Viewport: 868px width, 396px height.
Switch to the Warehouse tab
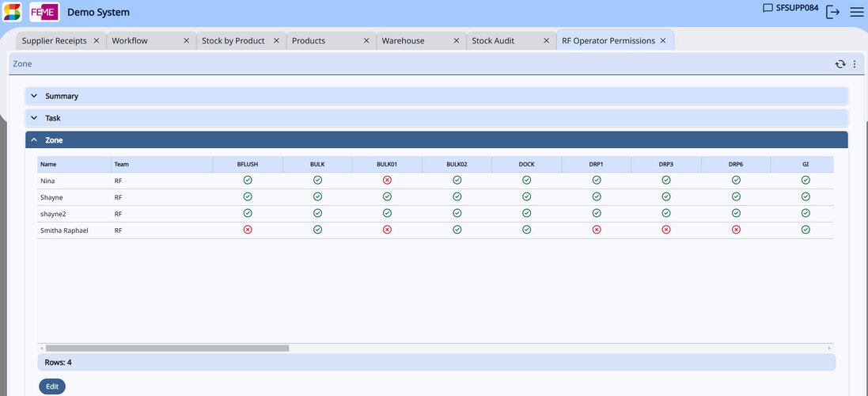coord(403,41)
